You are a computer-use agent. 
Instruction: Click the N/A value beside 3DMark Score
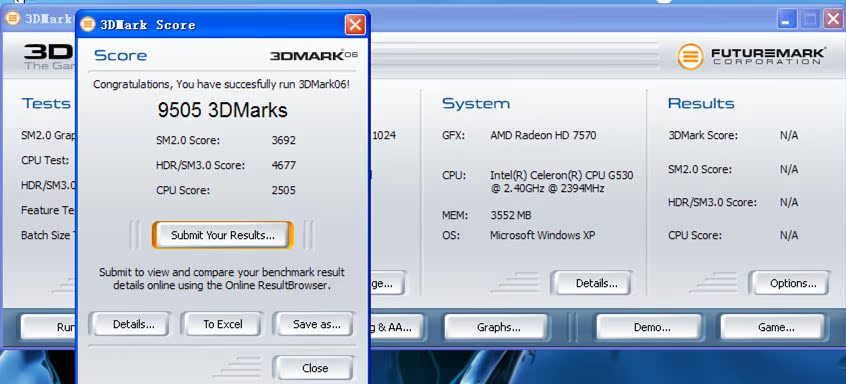(789, 135)
